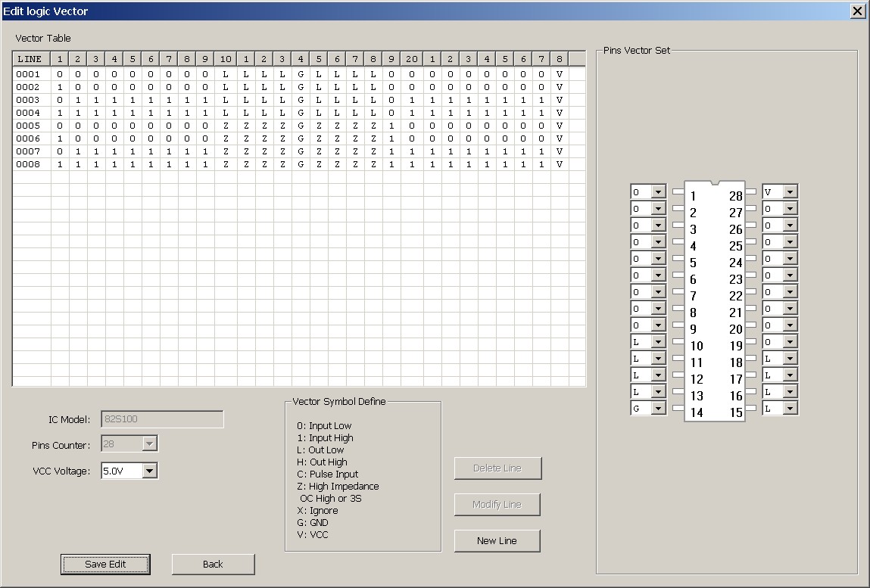Click the LINE column header
870x588 pixels.
[x=30, y=59]
